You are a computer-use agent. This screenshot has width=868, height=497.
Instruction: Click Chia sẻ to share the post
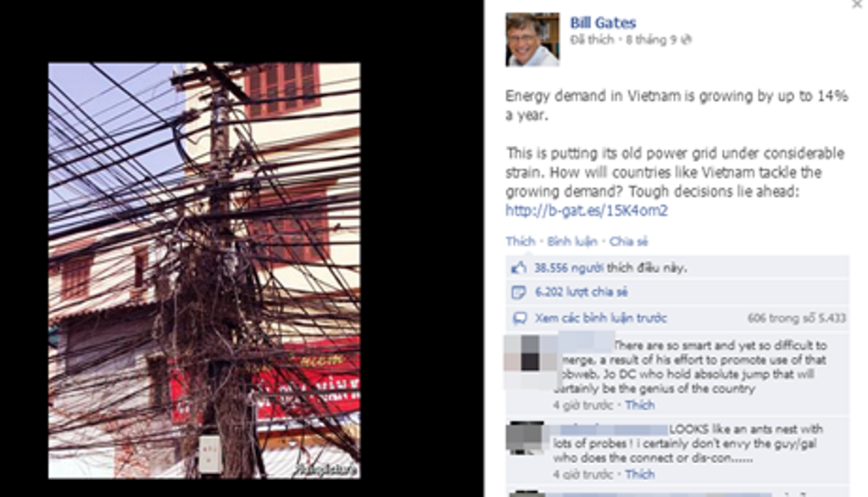(x=628, y=242)
